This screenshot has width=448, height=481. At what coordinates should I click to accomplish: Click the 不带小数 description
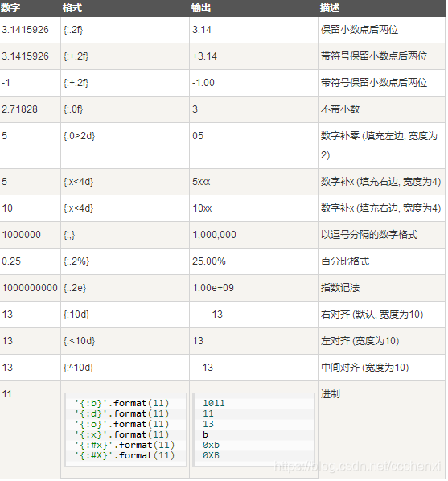point(340,109)
